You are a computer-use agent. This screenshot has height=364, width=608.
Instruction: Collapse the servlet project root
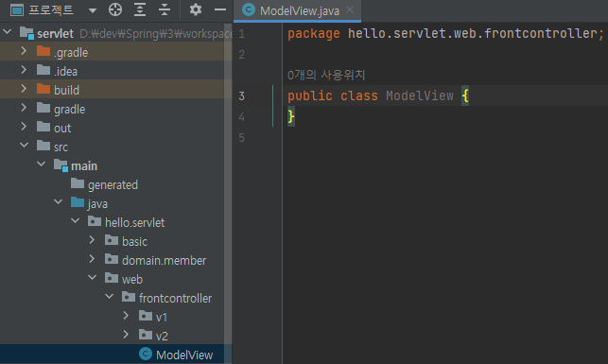point(8,32)
